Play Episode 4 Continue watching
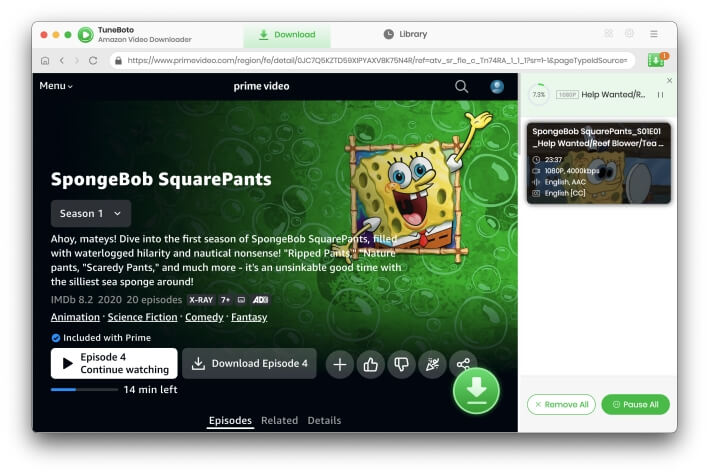Viewport: 709px width, 475px height. [x=114, y=363]
